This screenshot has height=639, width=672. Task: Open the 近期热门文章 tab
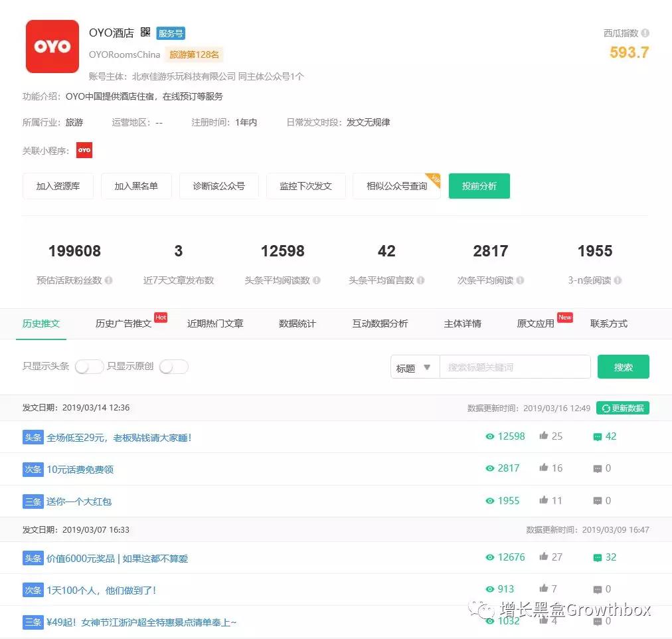(215, 323)
